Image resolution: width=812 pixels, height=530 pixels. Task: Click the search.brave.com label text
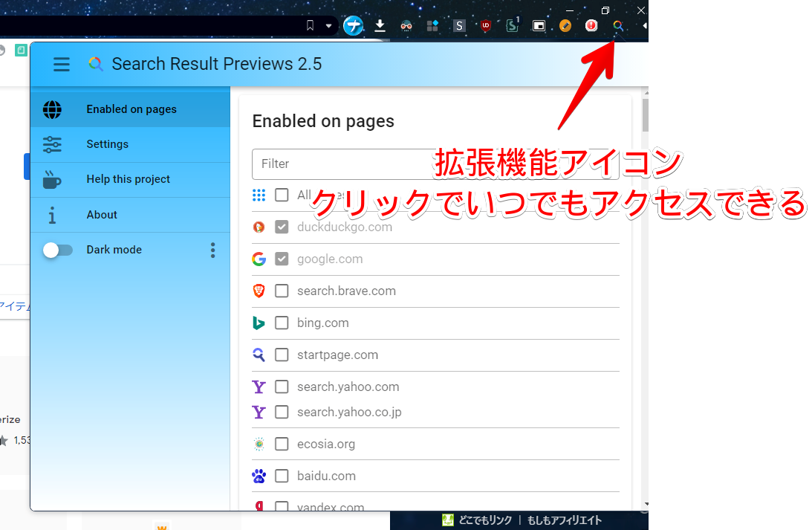click(346, 291)
